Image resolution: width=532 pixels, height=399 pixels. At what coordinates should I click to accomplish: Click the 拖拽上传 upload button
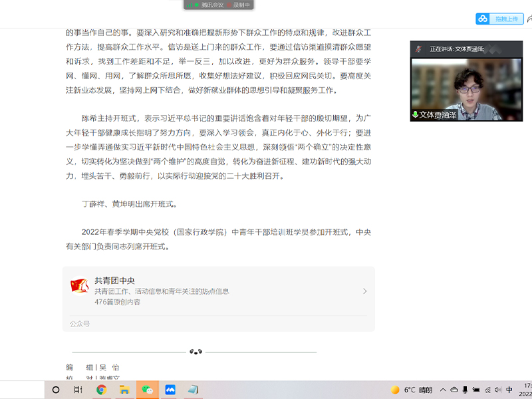(506, 19)
